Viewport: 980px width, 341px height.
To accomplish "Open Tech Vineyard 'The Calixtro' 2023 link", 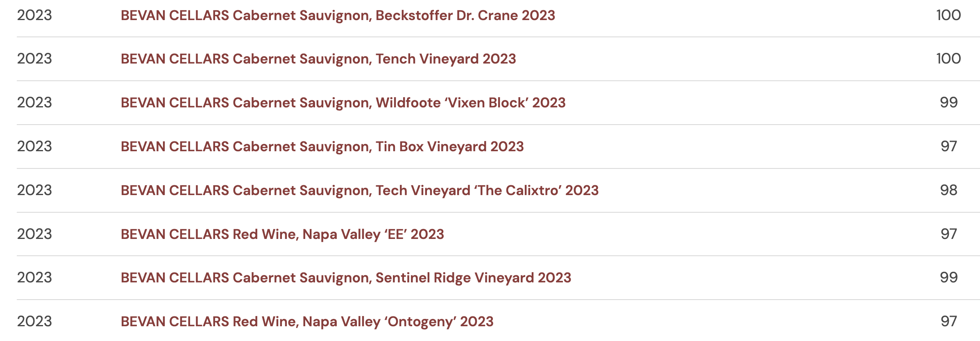I will (359, 191).
